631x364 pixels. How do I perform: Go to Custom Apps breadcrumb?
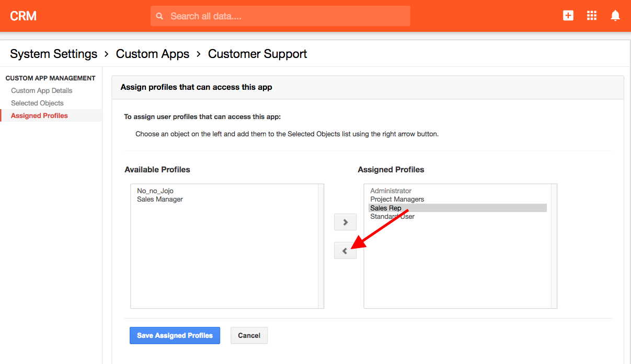coord(153,54)
